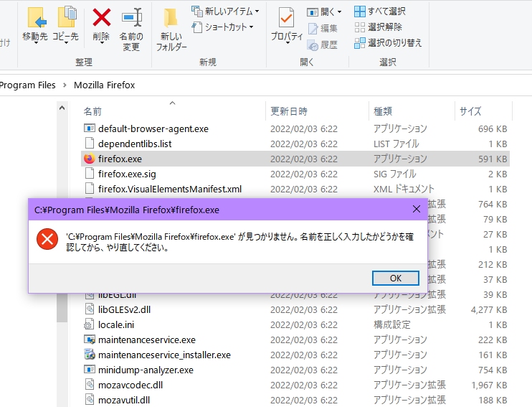The height and width of the screenshot is (407, 532).
Task: Click the navigation pane scrollbar thumb
Action: (62, 307)
